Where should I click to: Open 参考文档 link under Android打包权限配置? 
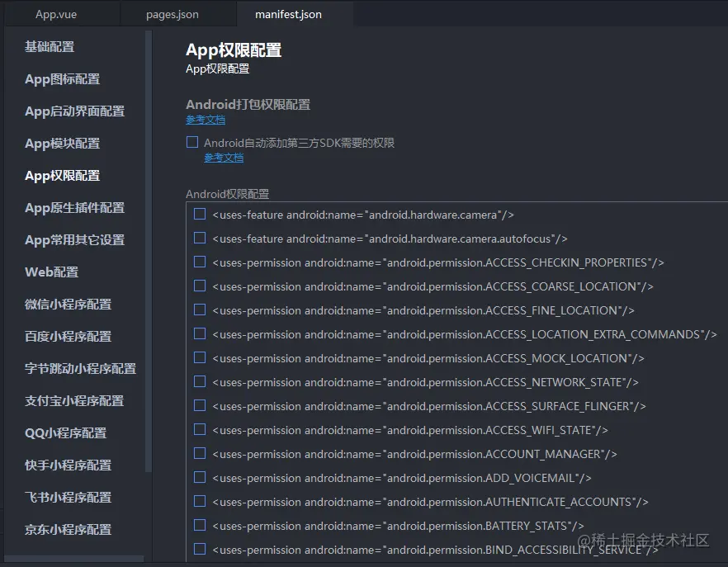[x=206, y=120]
